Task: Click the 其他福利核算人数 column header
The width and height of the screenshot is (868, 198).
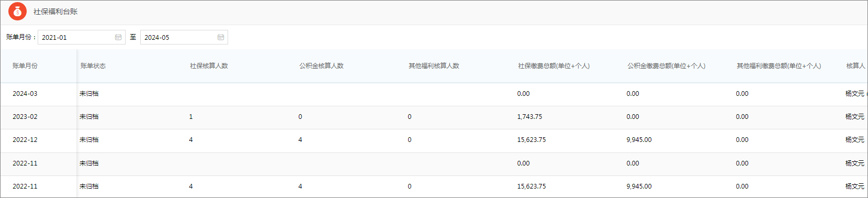Action: tap(434, 66)
